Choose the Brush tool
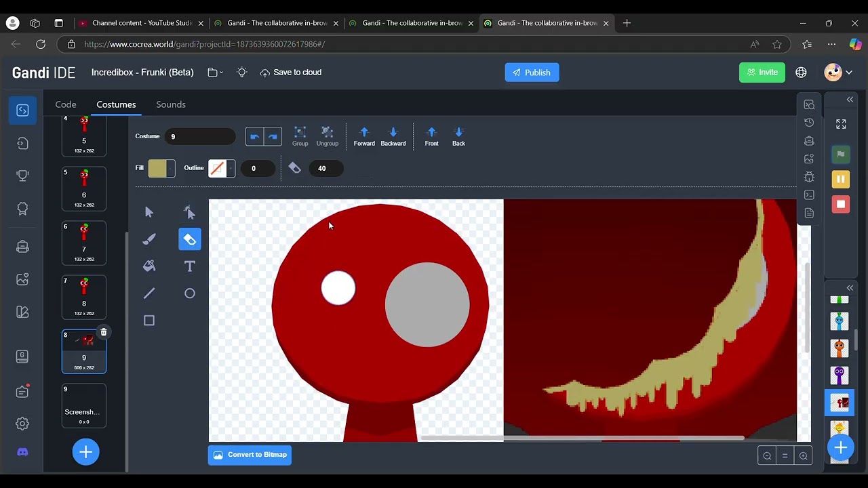The height and width of the screenshot is (488, 868). pyautogui.click(x=149, y=239)
